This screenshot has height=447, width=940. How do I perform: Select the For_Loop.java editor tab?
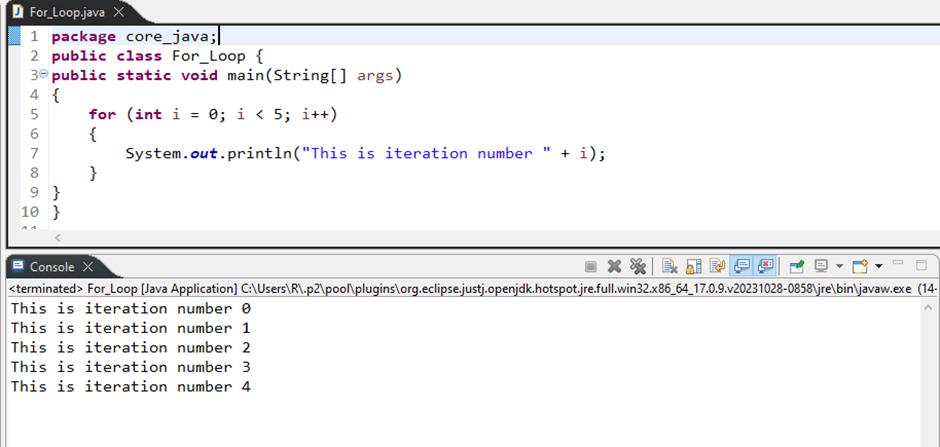pyautogui.click(x=69, y=12)
